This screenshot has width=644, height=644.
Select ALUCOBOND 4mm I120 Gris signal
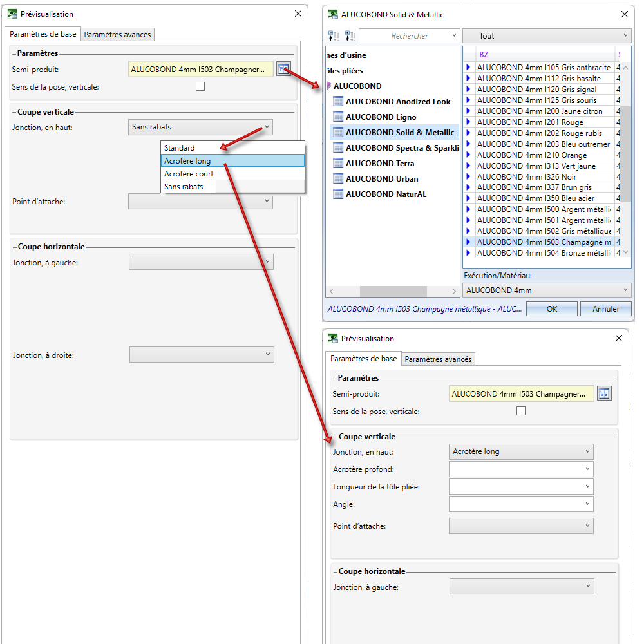pos(537,89)
